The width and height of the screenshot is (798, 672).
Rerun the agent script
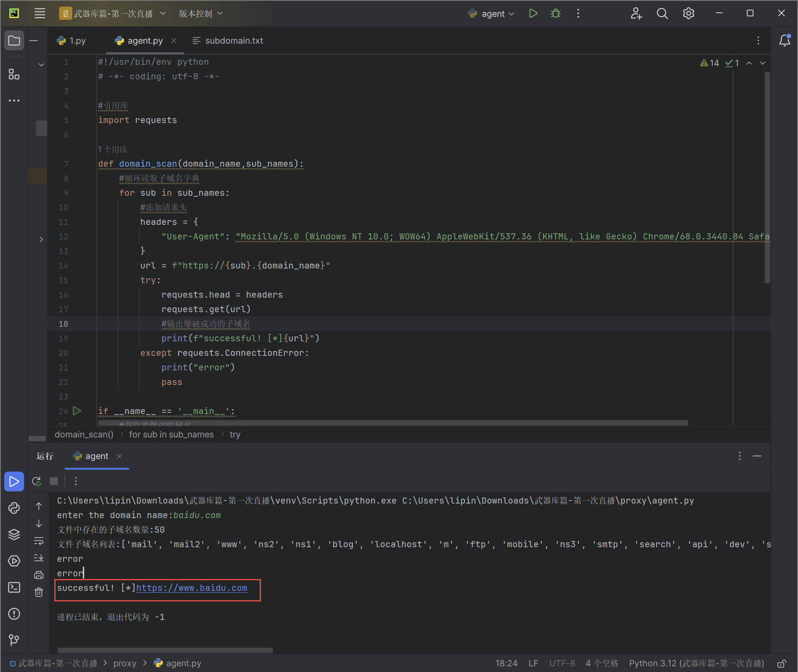pos(37,481)
